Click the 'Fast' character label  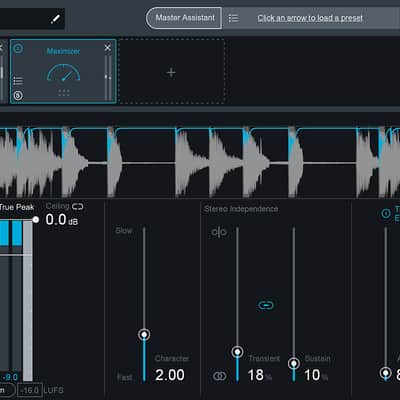[x=125, y=377]
